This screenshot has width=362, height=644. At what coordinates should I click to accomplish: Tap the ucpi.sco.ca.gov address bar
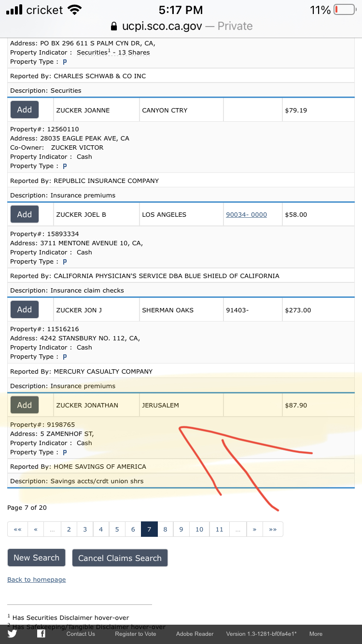(181, 26)
